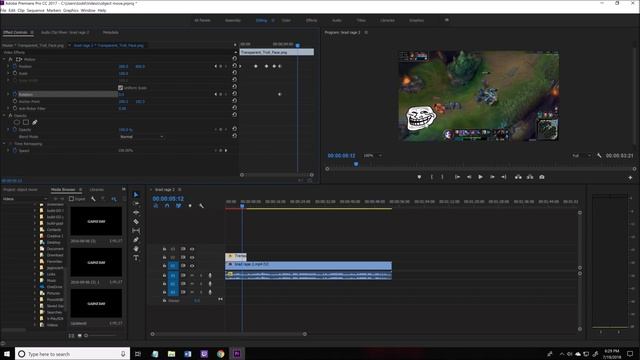Toggle the Uniform Scale checkbox
Image resolution: width=640 pixels, height=360 pixels.
point(120,88)
